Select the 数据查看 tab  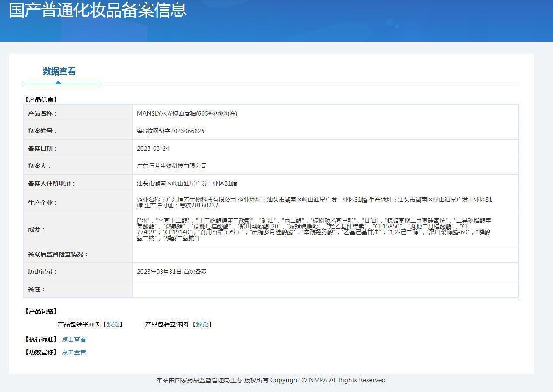59,71
